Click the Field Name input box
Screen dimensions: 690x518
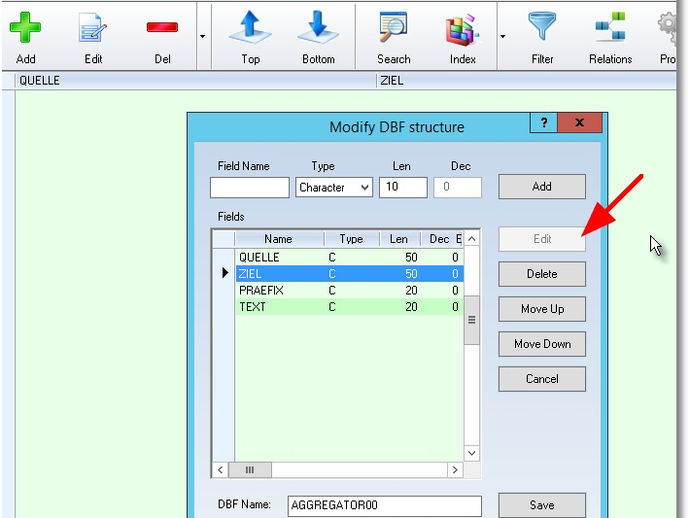pyautogui.click(x=250, y=187)
